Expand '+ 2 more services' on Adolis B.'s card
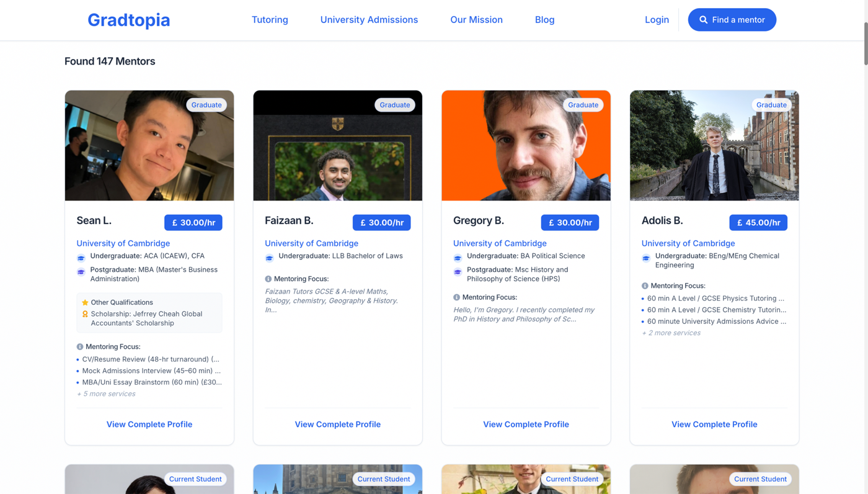The height and width of the screenshot is (494, 868). [x=671, y=333]
